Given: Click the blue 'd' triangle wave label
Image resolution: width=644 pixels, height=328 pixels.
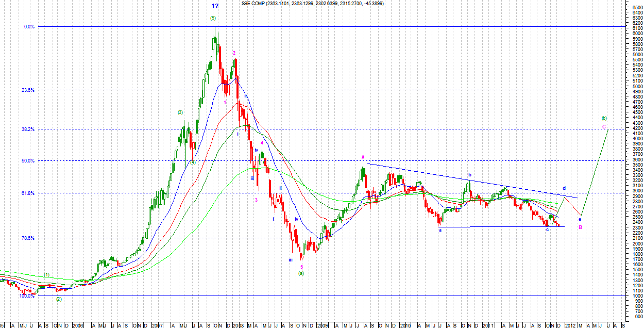Looking at the screenshot, I should (564, 188).
